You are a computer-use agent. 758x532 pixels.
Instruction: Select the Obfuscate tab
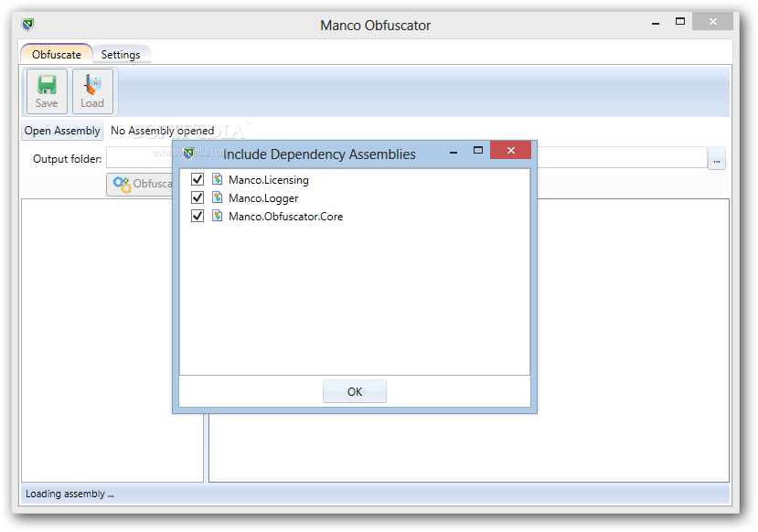57,54
